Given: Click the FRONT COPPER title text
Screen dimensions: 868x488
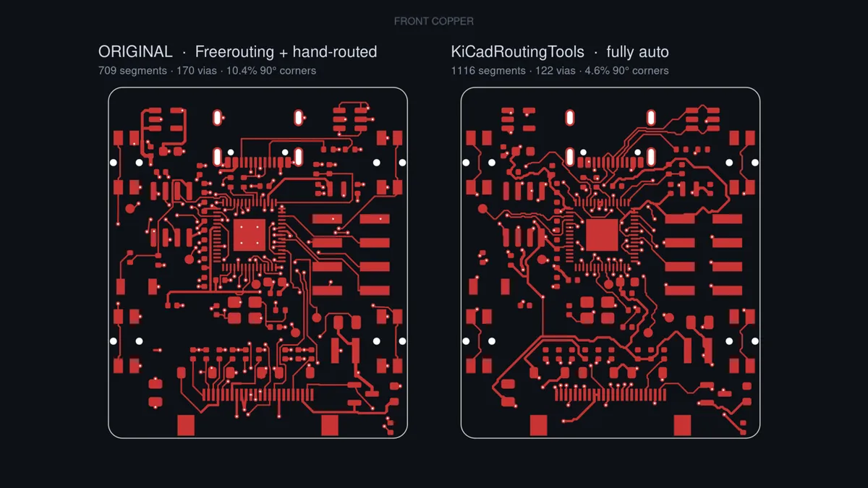Looking at the screenshot, I should point(434,22).
